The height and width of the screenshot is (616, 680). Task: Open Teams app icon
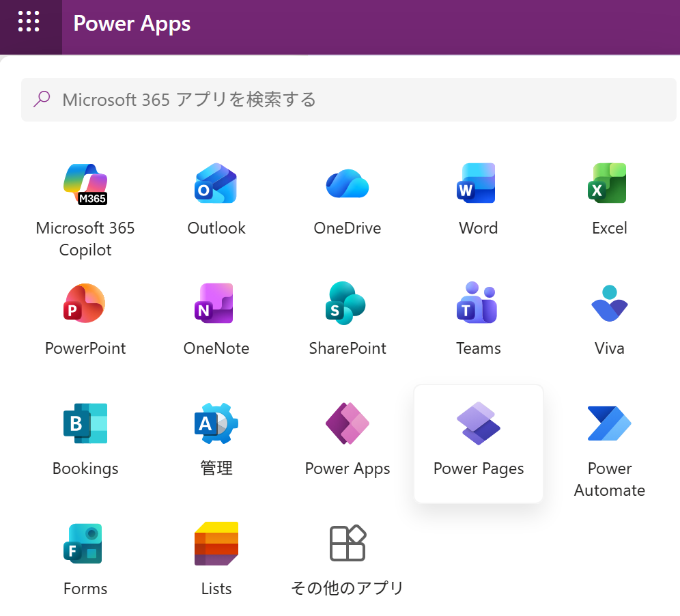click(x=478, y=305)
